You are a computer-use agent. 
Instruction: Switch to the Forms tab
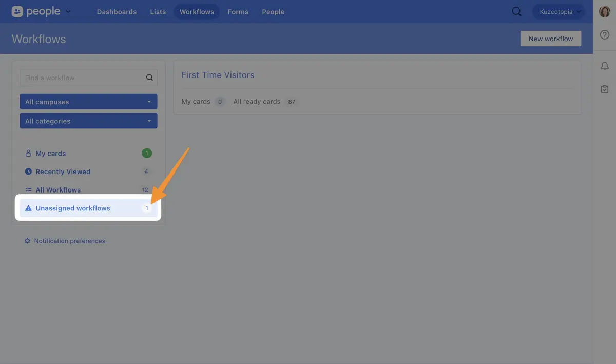click(x=238, y=12)
